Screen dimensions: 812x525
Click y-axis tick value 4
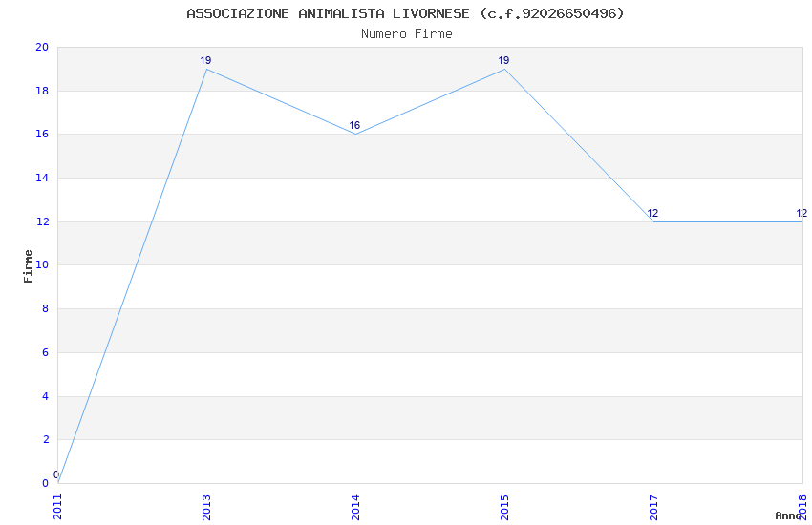[46, 397]
